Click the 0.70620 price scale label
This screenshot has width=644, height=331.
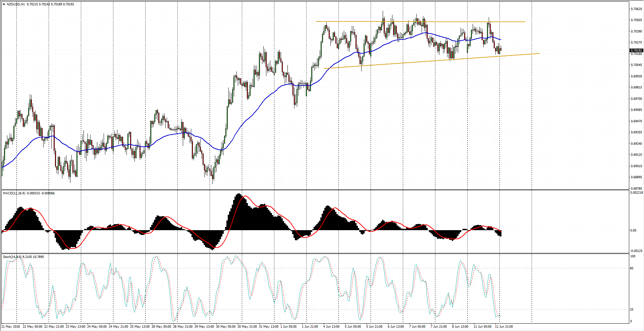click(x=636, y=9)
